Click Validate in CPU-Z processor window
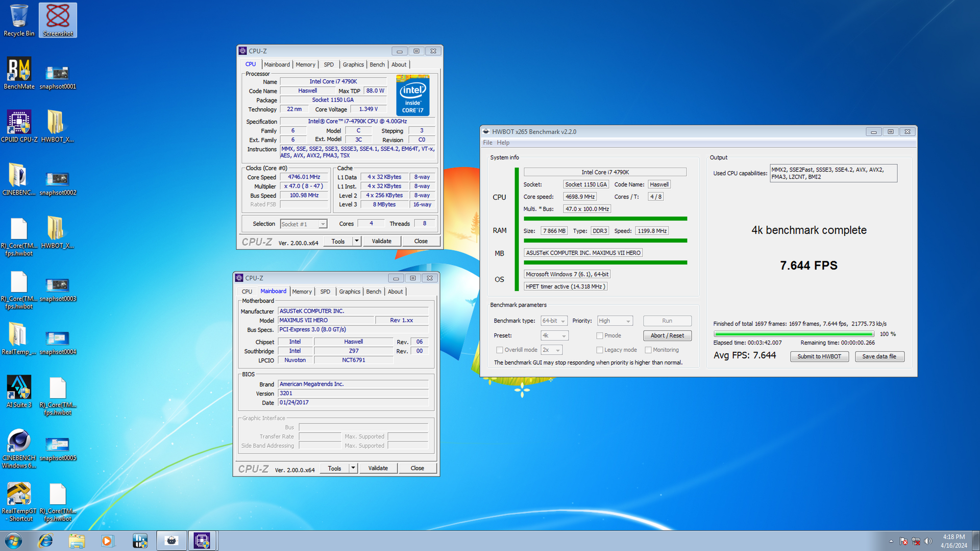Image resolution: width=980 pixels, height=551 pixels. click(381, 241)
